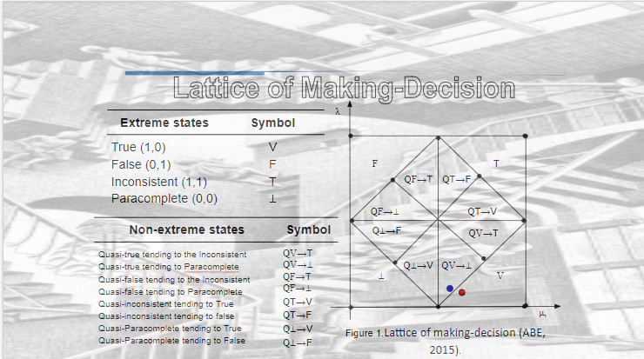The width and height of the screenshot is (644, 359).
Task: Click Symbol header beside Non-extreme states
Action: [308, 229]
